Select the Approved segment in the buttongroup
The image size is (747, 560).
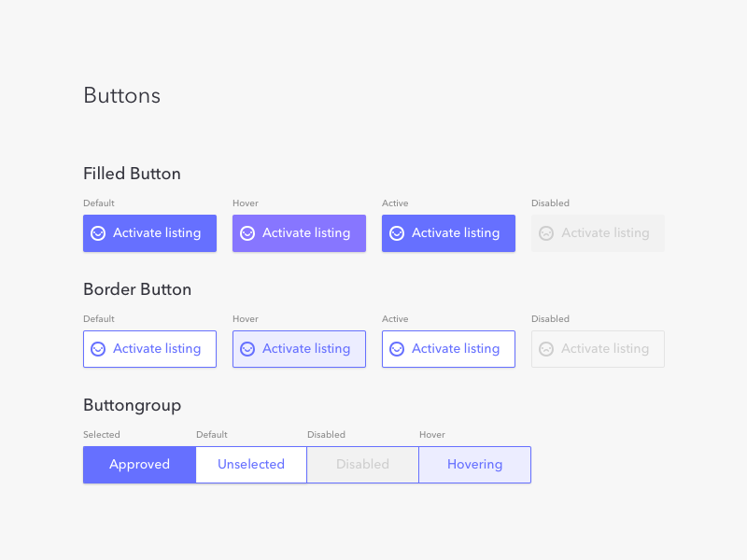(139, 464)
